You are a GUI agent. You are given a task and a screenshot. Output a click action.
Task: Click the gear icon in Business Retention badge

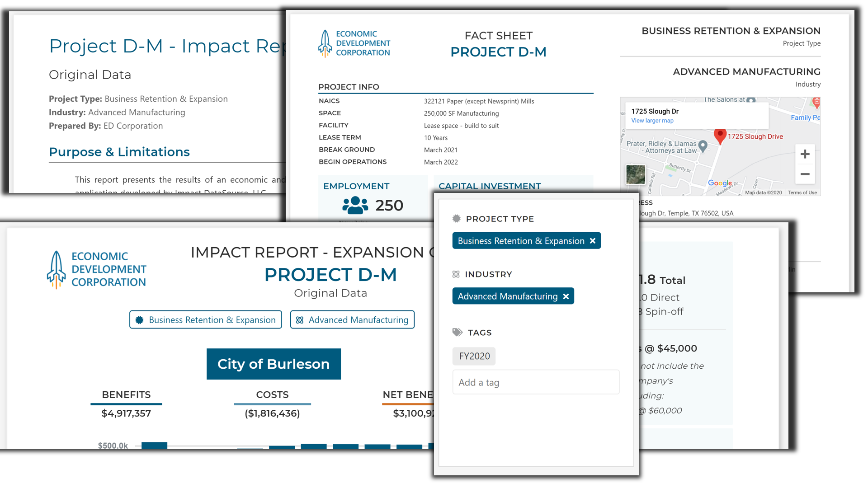point(140,320)
